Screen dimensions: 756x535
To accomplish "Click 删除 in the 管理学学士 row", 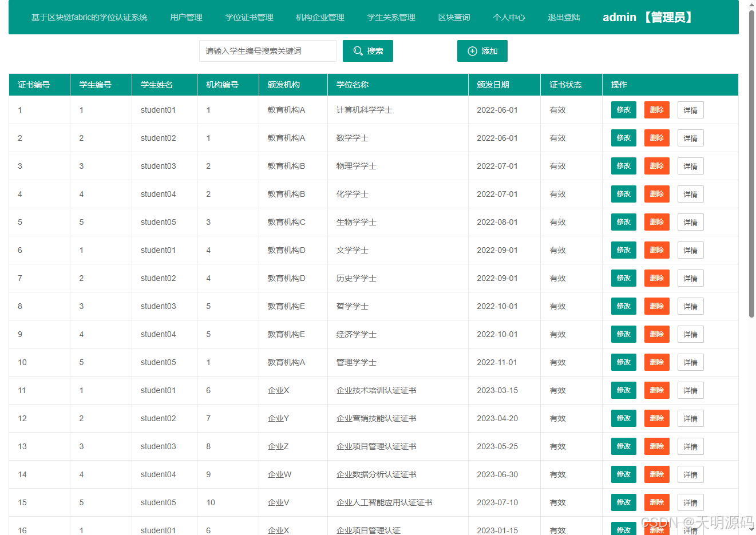I will (x=657, y=362).
